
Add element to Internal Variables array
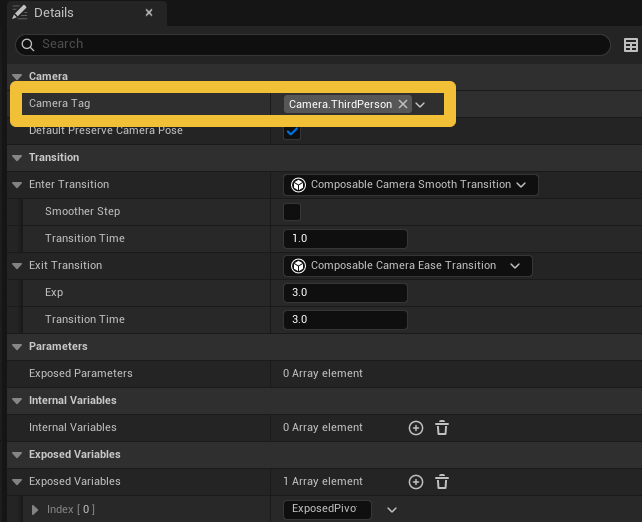[416, 428]
